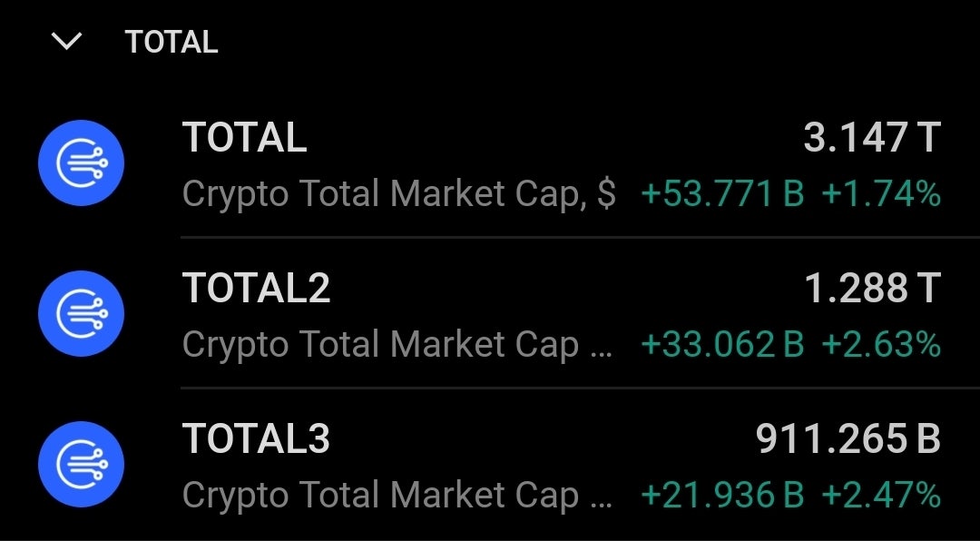This screenshot has width=980, height=541.
Task: Tap the blue icon beside TOTAL
Action: tap(81, 163)
